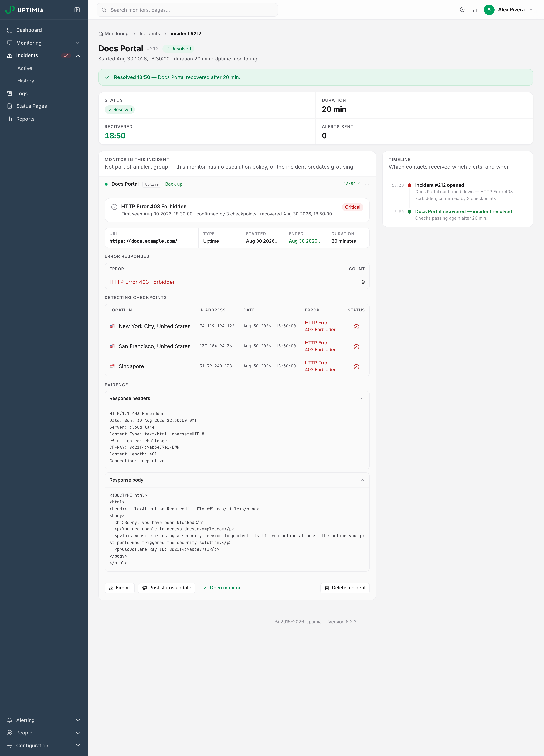Expand the Configuration sidebar section
Screen dimensions: 544x756
tap(44, 746)
